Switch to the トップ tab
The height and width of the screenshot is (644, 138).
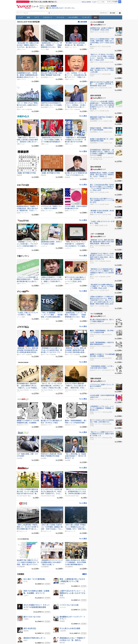click(x=20, y=17)
